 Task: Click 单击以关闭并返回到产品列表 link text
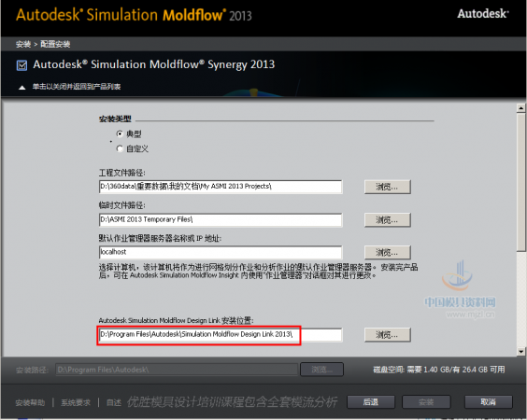[x=77, y=87]
